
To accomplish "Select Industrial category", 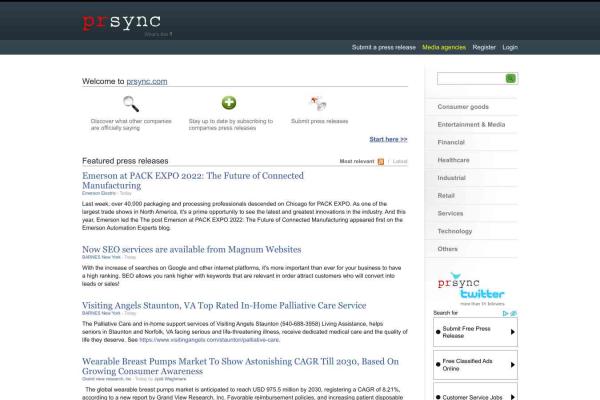I will click(452, 178).
